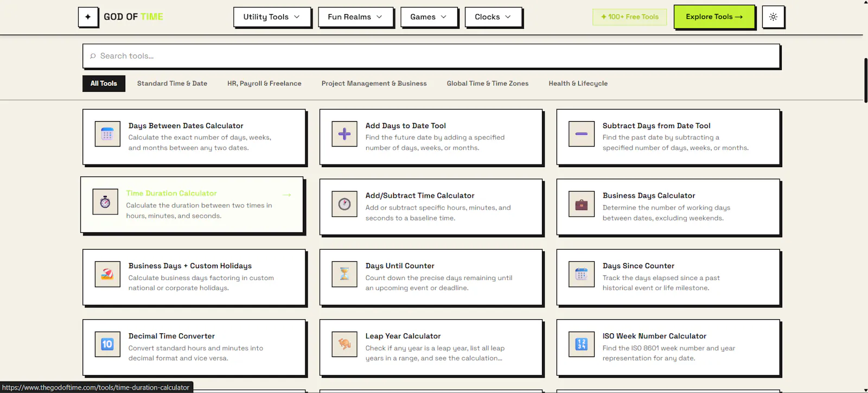Click the calendar icon of Days Since Counter
868x393 pixels.
(x=582, y=274)
